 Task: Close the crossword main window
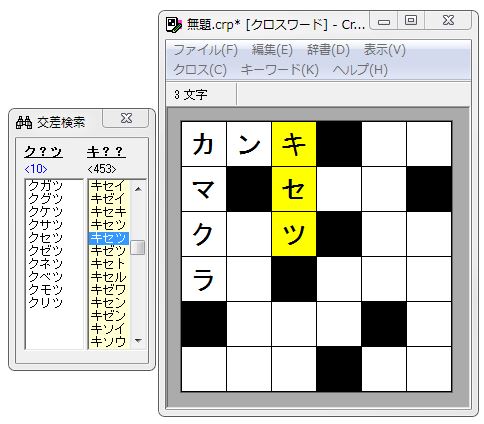(448, 21)
